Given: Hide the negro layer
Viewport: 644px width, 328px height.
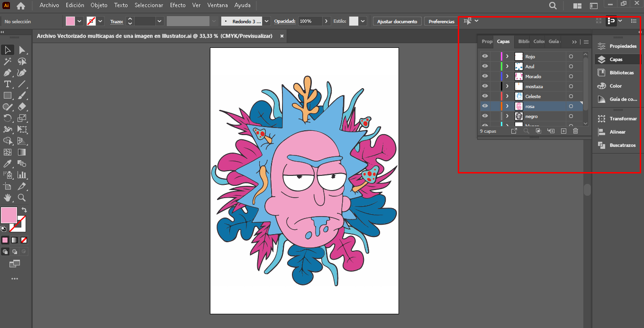Looking at the screenshot, I should click(x=485, y=116).
